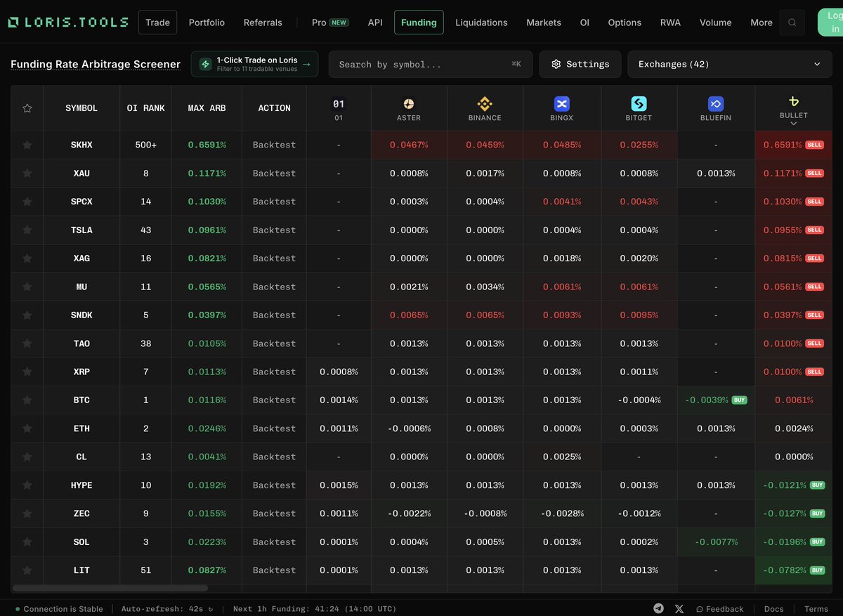This screenshot has height=616, width=843.
Task: Sort by the MAX ARB column
Action: point(207,108)
